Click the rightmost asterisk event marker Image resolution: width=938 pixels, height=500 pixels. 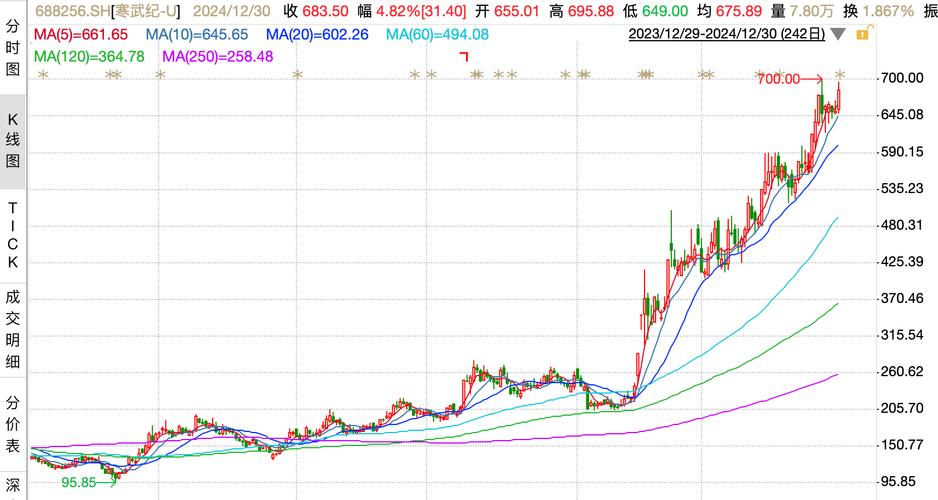pos(840,75)
